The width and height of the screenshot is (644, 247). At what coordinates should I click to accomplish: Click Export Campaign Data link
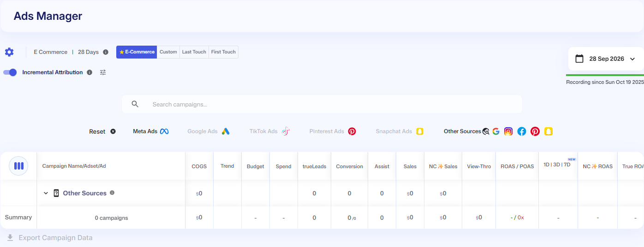(55, 238)
